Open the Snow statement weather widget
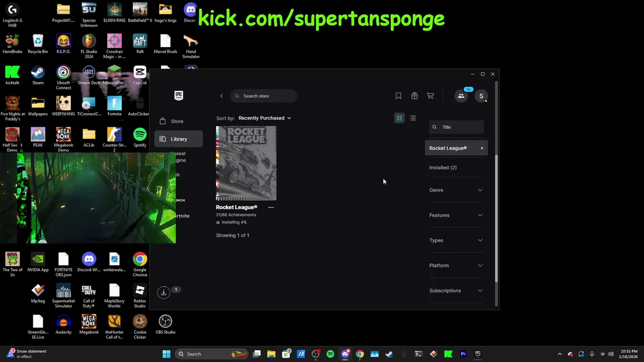The height and width of the screenshot is (362, 644). (x=26, y=354)
